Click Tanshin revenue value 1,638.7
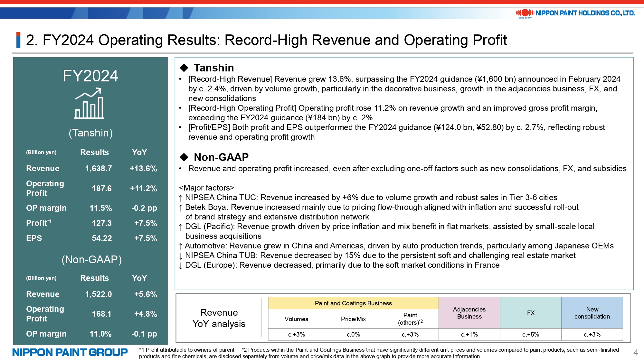The width and height of the screenshot is (644, 362). click(99, 168)
